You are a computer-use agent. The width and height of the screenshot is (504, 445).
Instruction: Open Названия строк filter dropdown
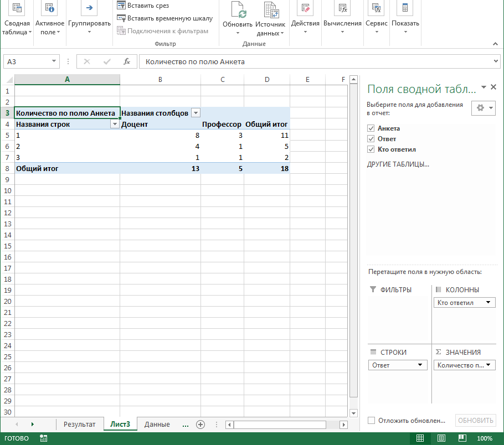click(115, 125)
